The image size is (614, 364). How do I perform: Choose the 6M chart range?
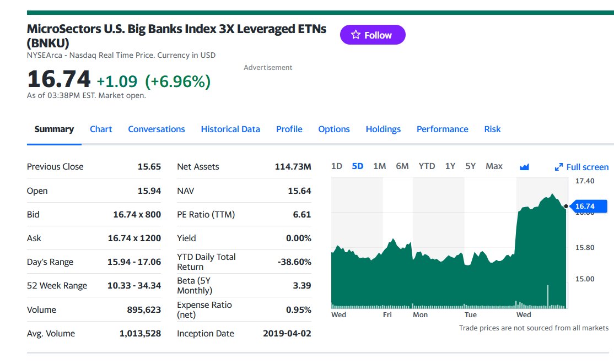(x=402, y=166)
